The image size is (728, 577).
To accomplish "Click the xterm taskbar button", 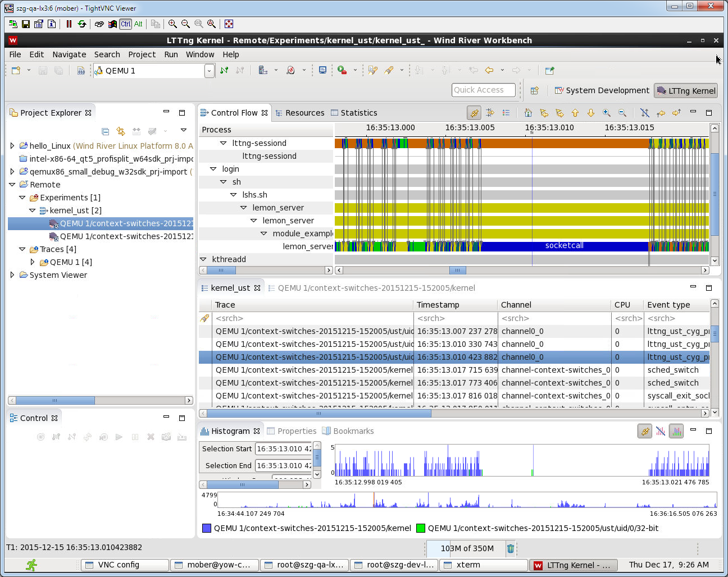I will click(x=484, y=565).
